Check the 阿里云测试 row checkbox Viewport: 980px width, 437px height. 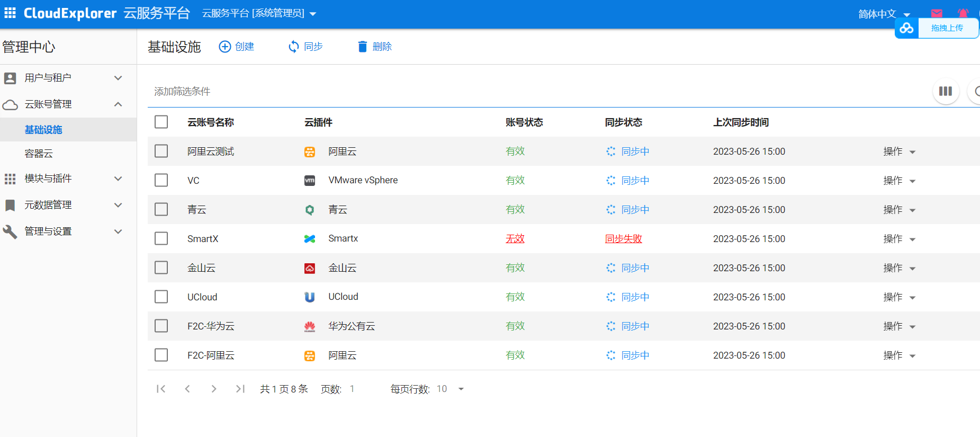coord(161,151)
